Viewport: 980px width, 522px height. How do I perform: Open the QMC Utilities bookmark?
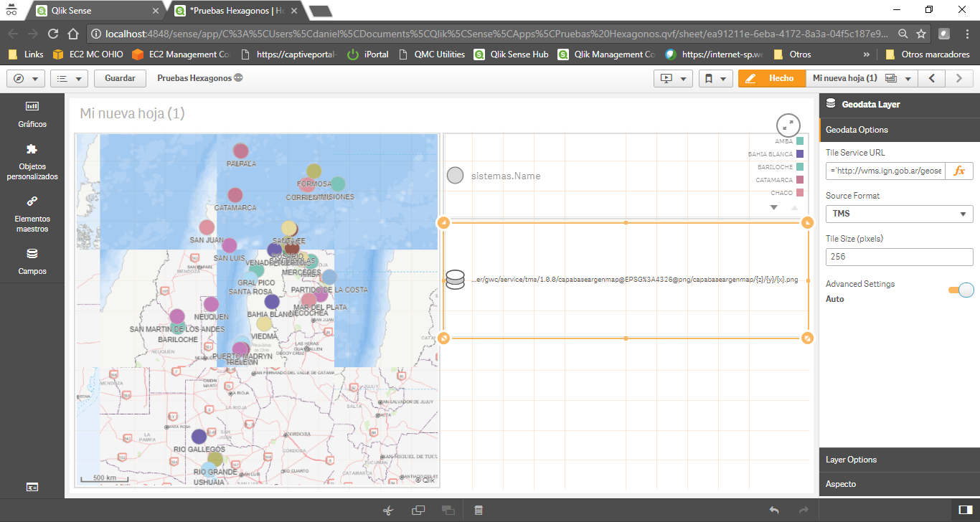pos(431,54)
